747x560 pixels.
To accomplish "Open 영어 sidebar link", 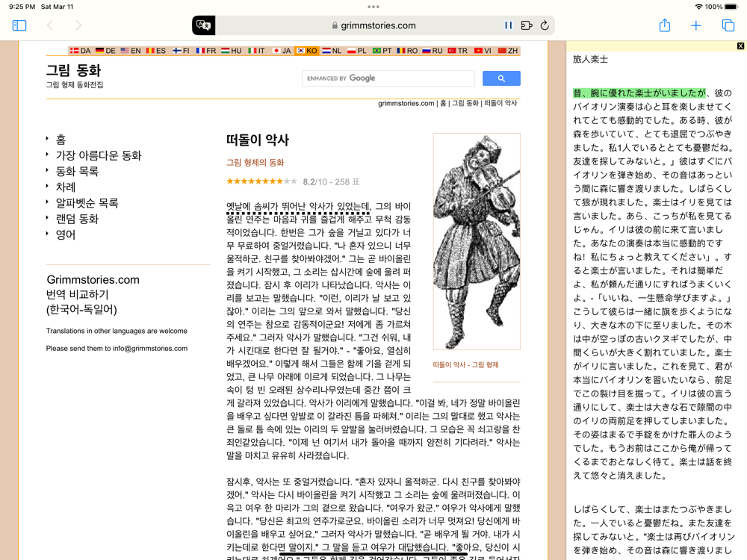I will click(66, 234).
